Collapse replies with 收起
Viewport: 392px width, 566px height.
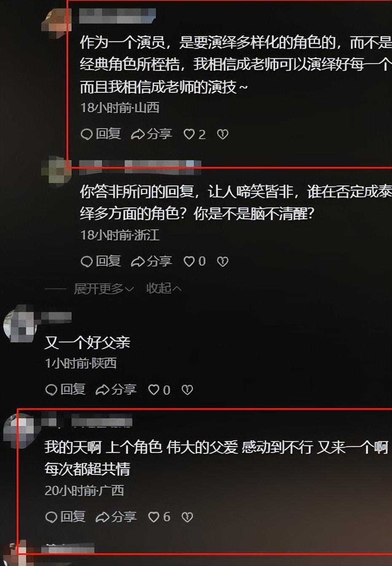click(x=164, y=288)
